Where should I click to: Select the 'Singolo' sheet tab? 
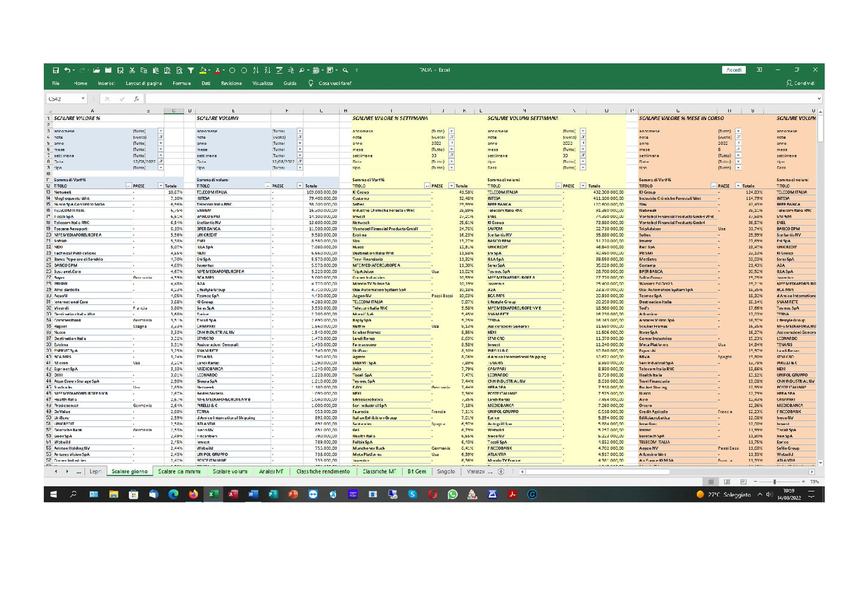446,472
